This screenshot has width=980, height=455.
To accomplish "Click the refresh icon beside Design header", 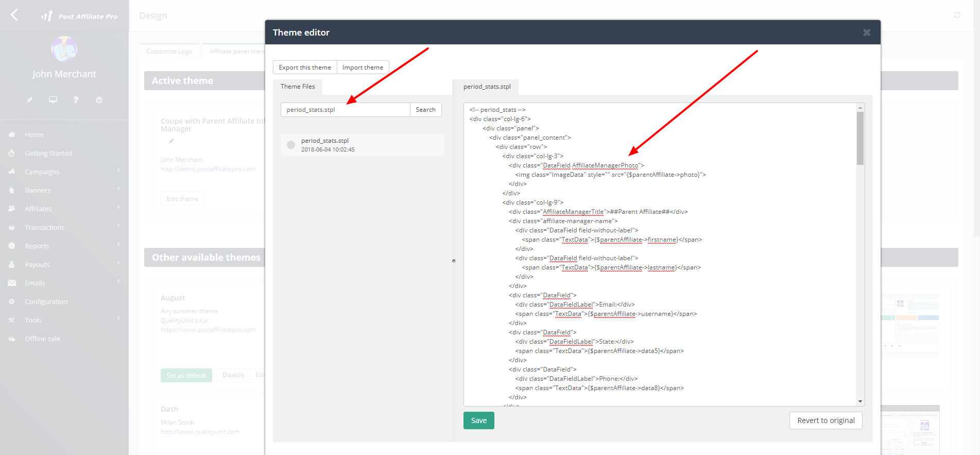I will [x=957, y=15].
